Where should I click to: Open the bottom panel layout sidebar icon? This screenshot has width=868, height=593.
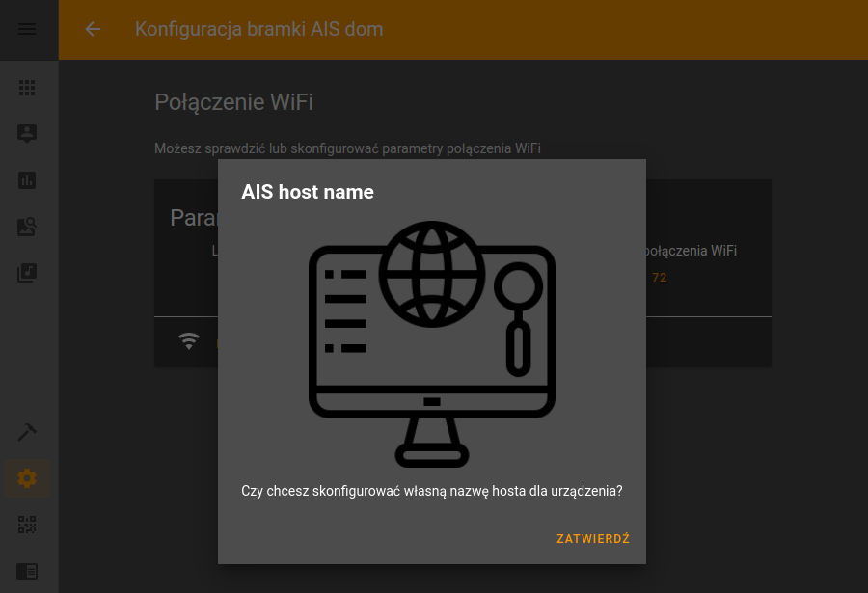point(27,571)
